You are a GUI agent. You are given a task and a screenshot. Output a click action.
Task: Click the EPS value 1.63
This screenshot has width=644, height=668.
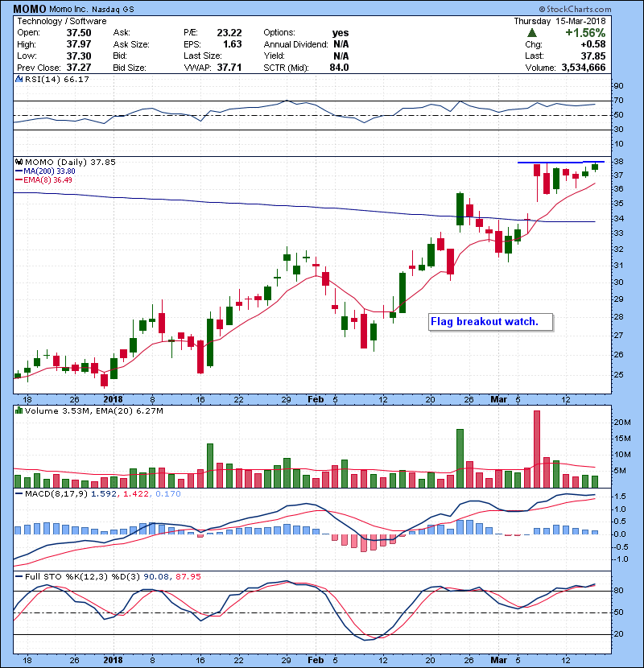[x=233, y=44]
